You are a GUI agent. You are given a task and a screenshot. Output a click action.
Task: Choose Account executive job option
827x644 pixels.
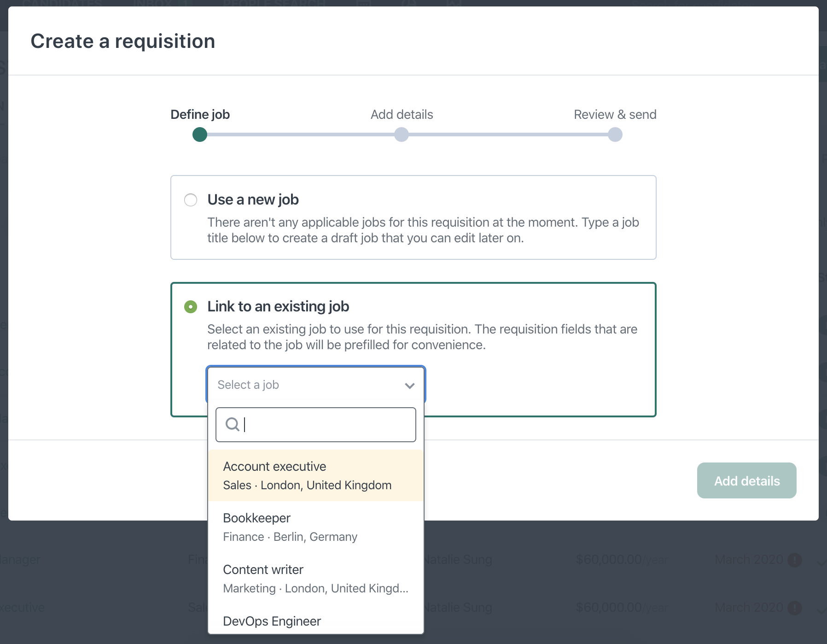coord(316,475)
